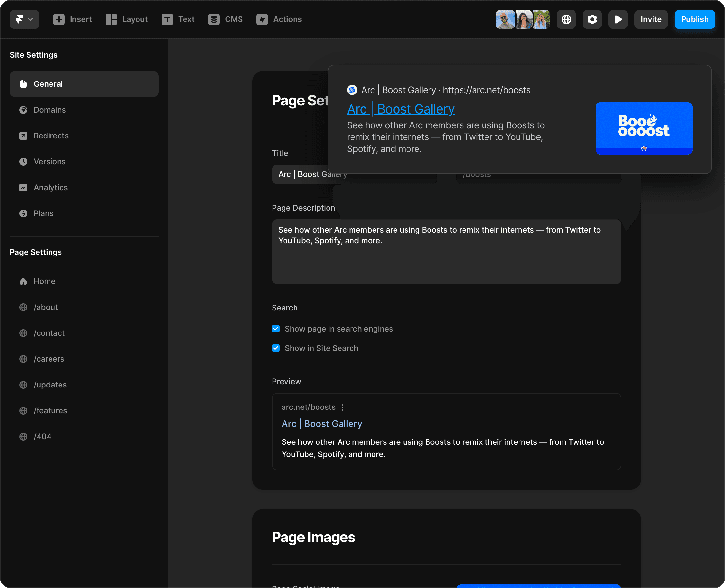Open the Framer logo dropdown menu
The image size is (725, 588).
24,19
